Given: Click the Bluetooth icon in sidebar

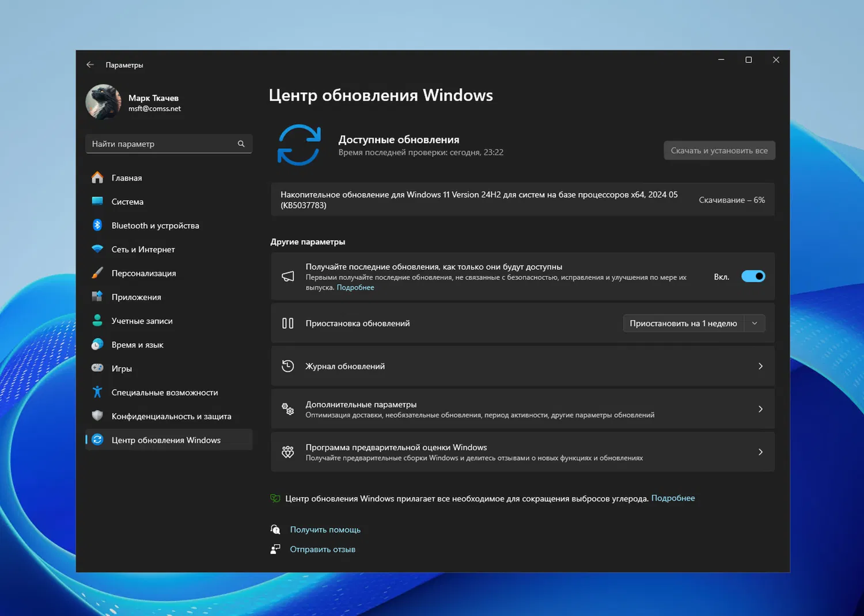Looking at the screenshot, I should (x=97, y=225).
